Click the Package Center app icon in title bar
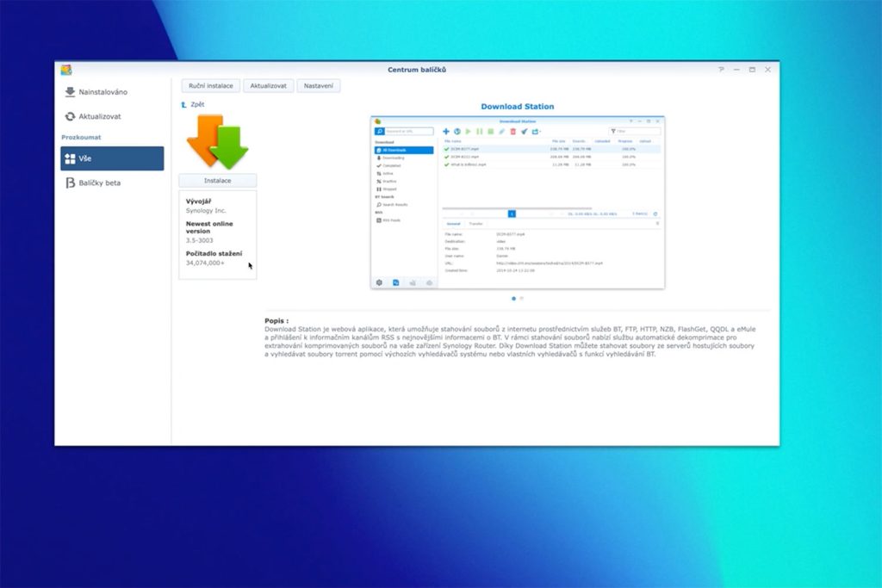This screenshot has width=882, height=588. tap(66, 70)
